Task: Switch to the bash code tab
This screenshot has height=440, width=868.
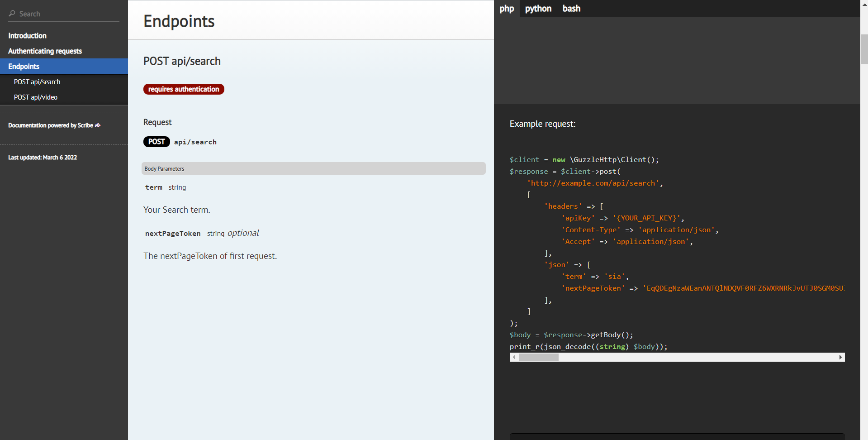Action: tap(571, 9)
